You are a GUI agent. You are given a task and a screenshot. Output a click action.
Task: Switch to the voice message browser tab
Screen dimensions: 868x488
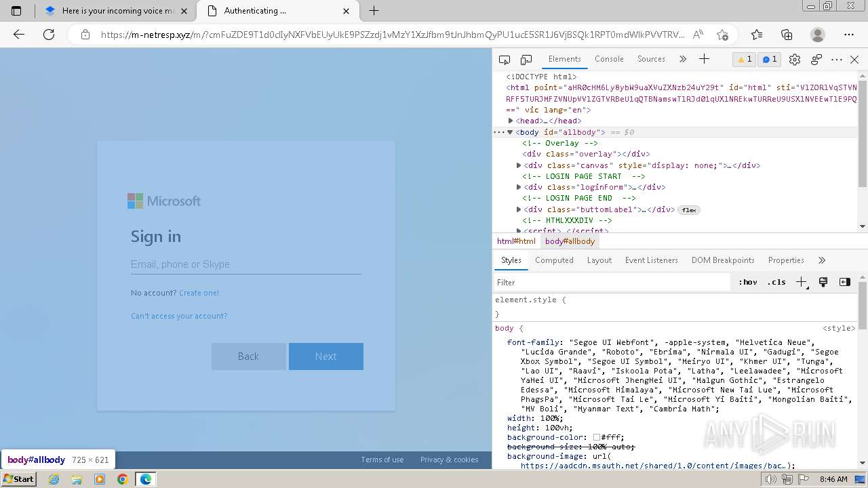115,11
